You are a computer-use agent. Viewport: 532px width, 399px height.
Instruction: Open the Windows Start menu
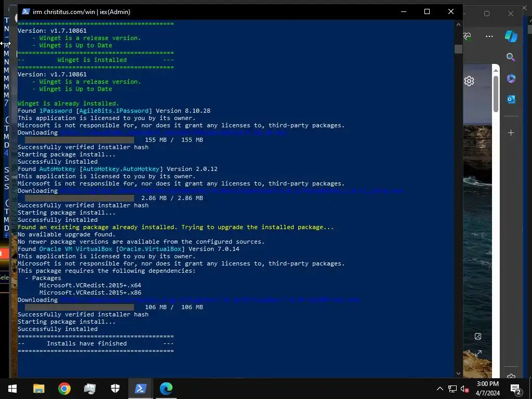12,389
